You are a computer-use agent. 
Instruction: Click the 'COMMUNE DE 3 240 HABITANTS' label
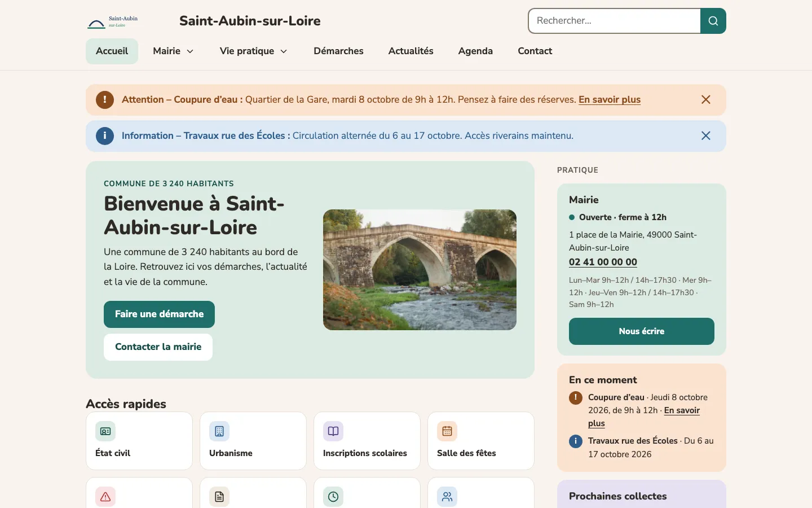pos(169,183)
